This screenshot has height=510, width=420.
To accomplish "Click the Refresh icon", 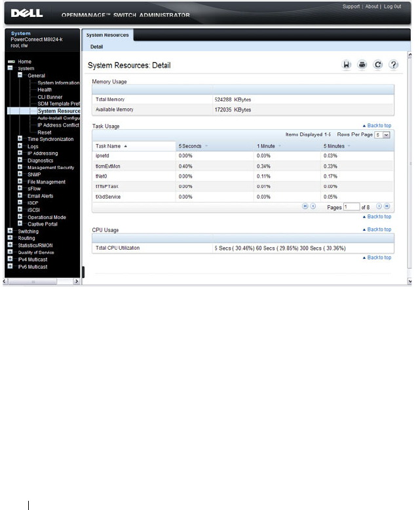I will click(378, 65).
